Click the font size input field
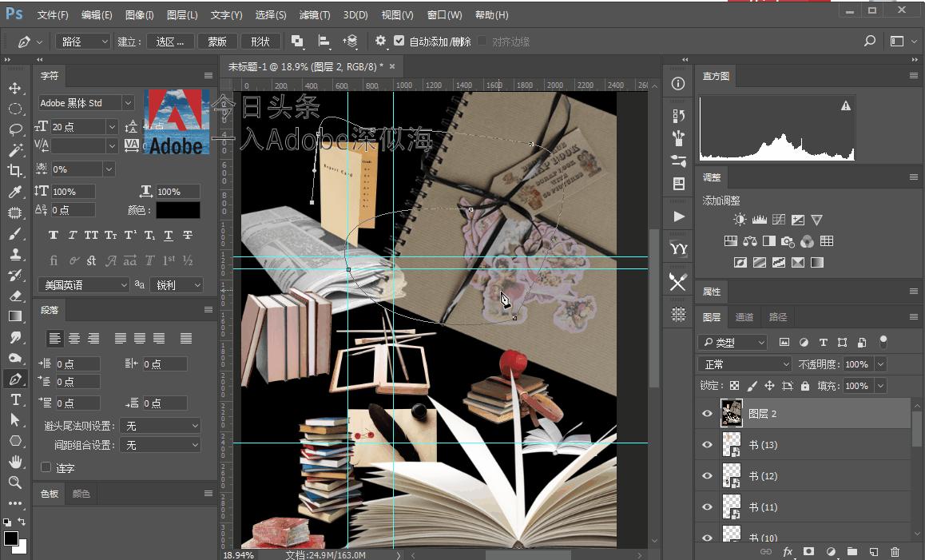This screenshot has width=925, height=560. (77, 127)
